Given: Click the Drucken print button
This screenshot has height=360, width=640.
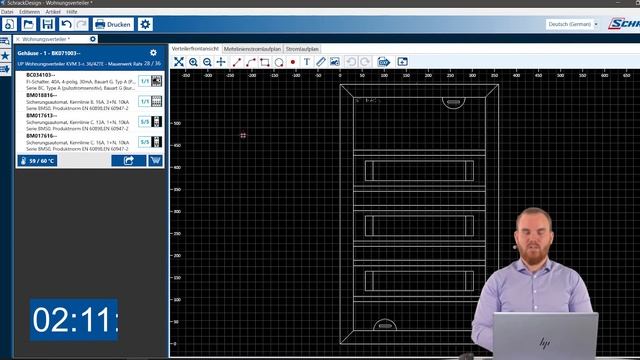Looking at the screenshot, I should pyautogui.click(x=113, y=24).
